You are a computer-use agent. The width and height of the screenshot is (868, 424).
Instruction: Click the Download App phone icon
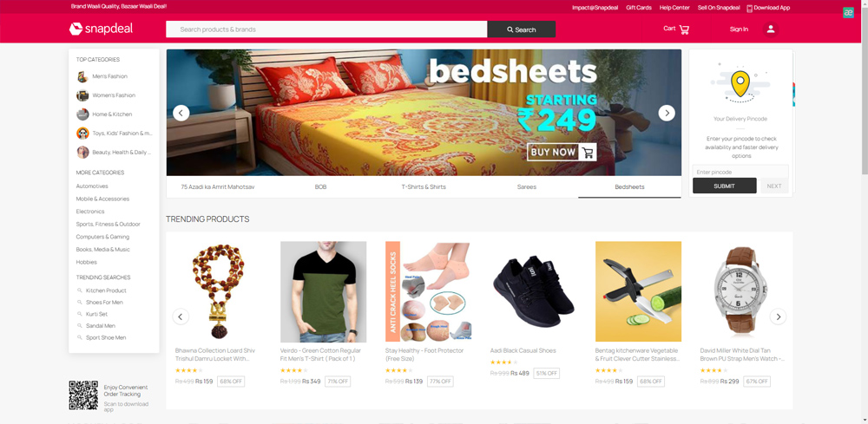tap(750, 8)
